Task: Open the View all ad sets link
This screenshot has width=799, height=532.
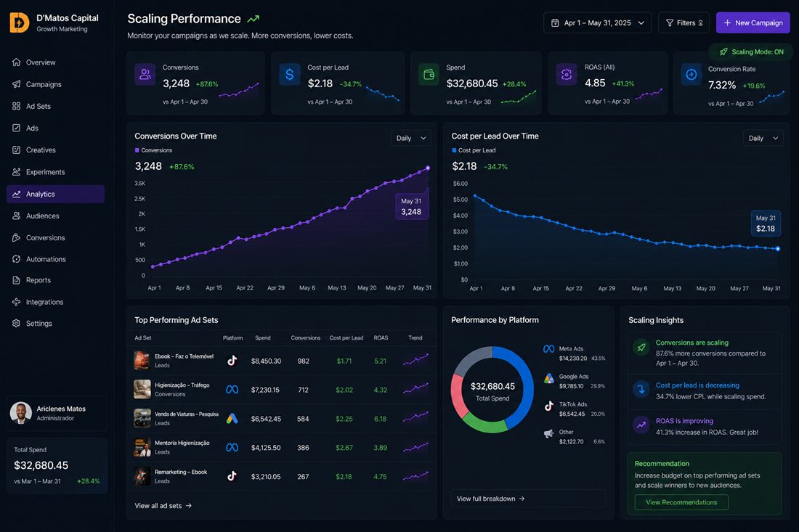Action: pos(163,506)
